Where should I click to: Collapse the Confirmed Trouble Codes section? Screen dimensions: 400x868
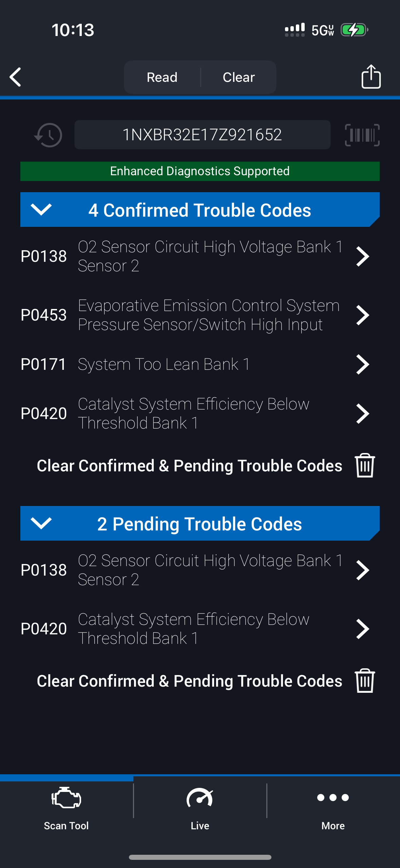tap(41, 210)
